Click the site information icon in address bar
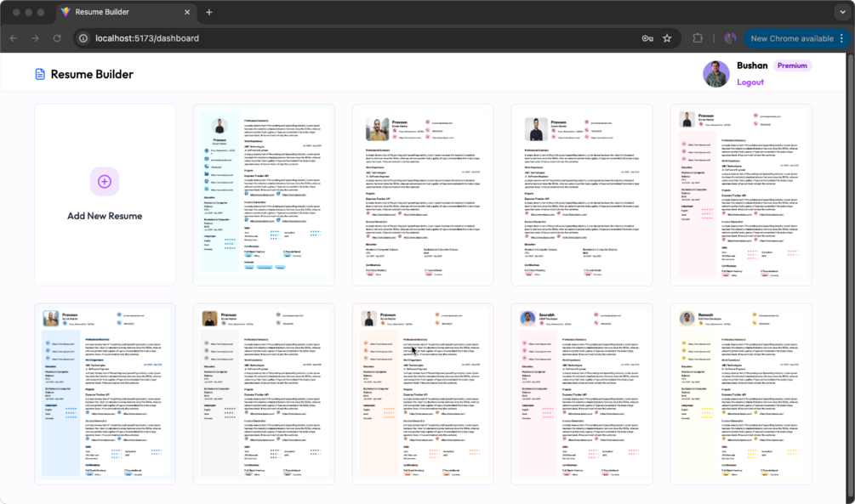Screen dimensions: 855x504 (x=83, y=38)
